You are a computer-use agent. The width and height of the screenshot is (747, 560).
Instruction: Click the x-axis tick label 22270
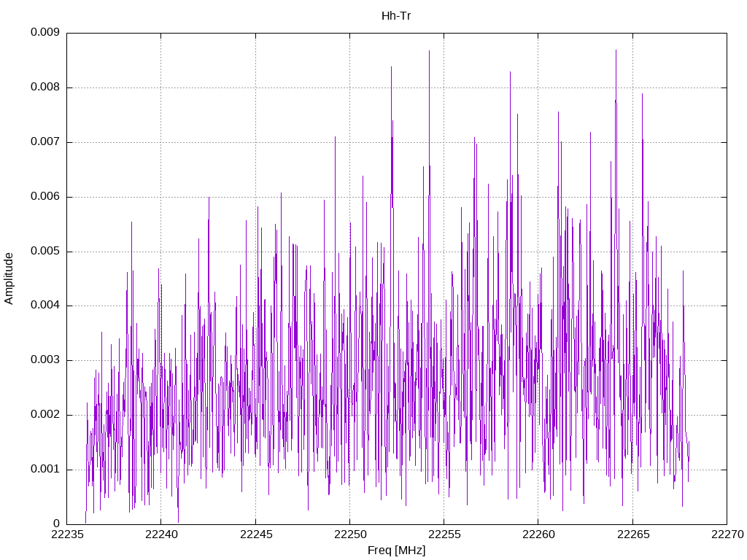click(x=727, y=534)
